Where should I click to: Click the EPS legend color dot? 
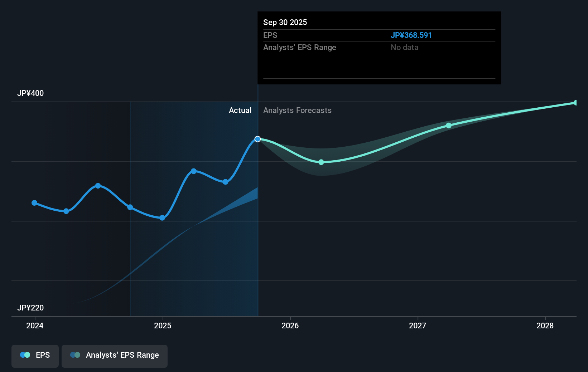coord(24,355)
